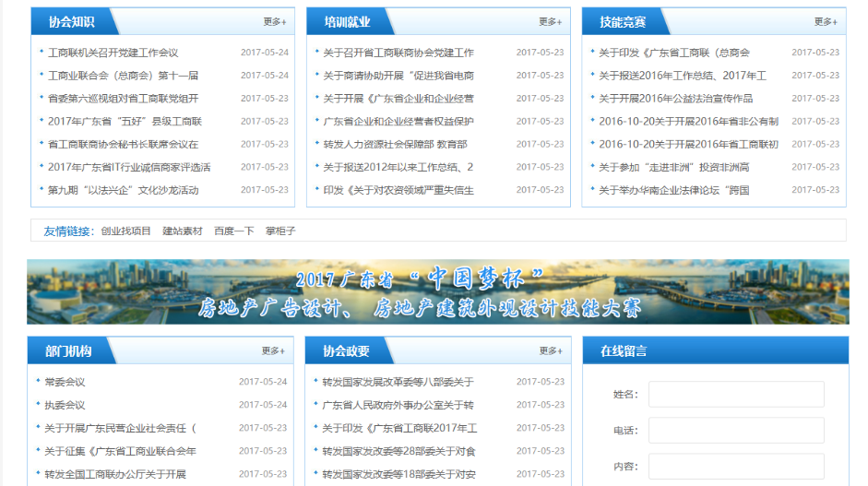The width and height of the screenshot is (868, 486).
Task: Select the 技能竞赛 section header tab
Action: pyautogui.click(x=623, y=21)
